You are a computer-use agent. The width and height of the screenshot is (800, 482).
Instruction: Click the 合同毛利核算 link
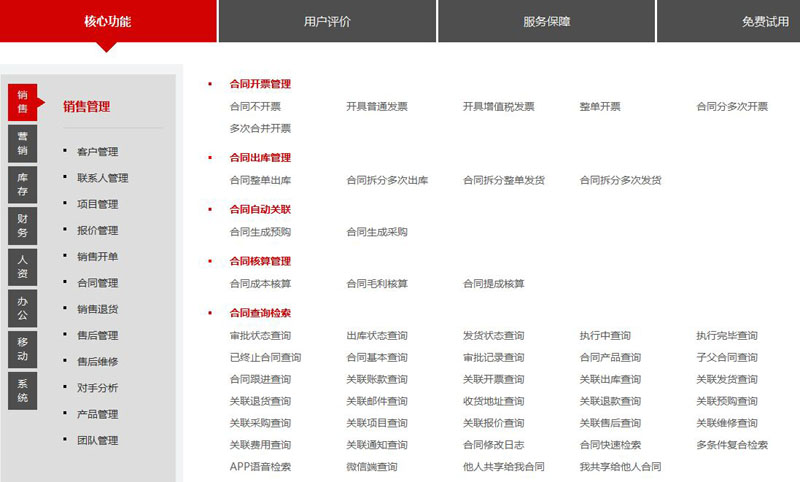[377, 284]
